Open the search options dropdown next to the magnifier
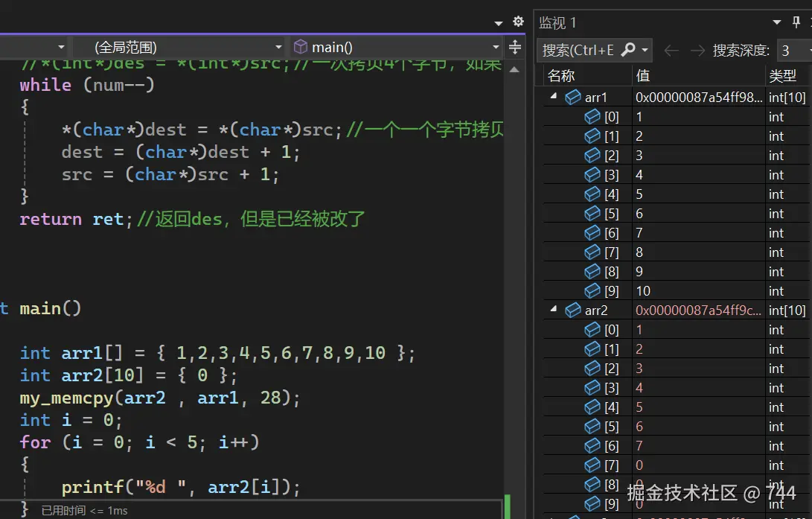The image size is (812, 519). tap(645, 50)
